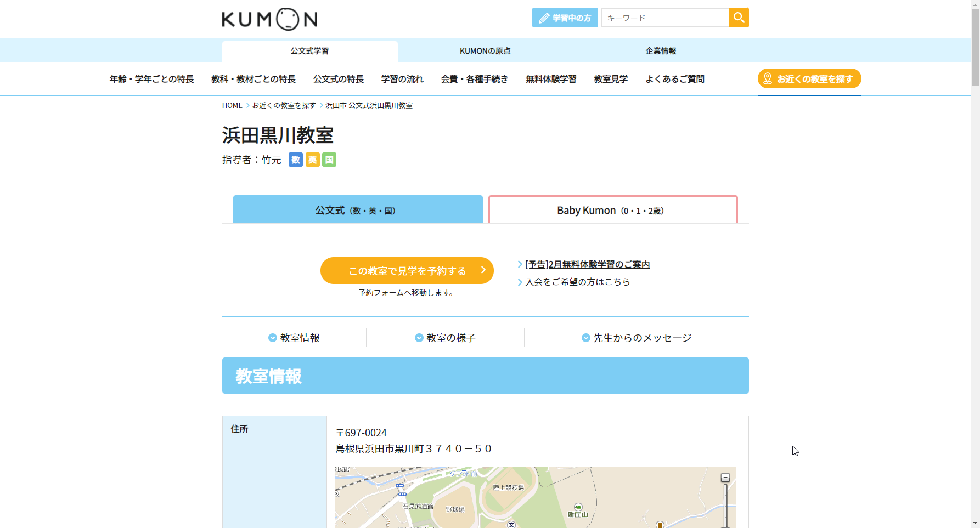980x528 pixels.
Task: Open the よくあるご質問 menu
Action: (x=675, y=79)
